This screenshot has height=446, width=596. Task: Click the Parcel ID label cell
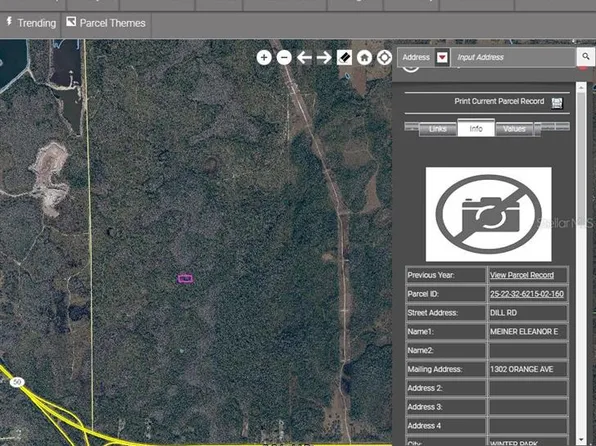446,294
